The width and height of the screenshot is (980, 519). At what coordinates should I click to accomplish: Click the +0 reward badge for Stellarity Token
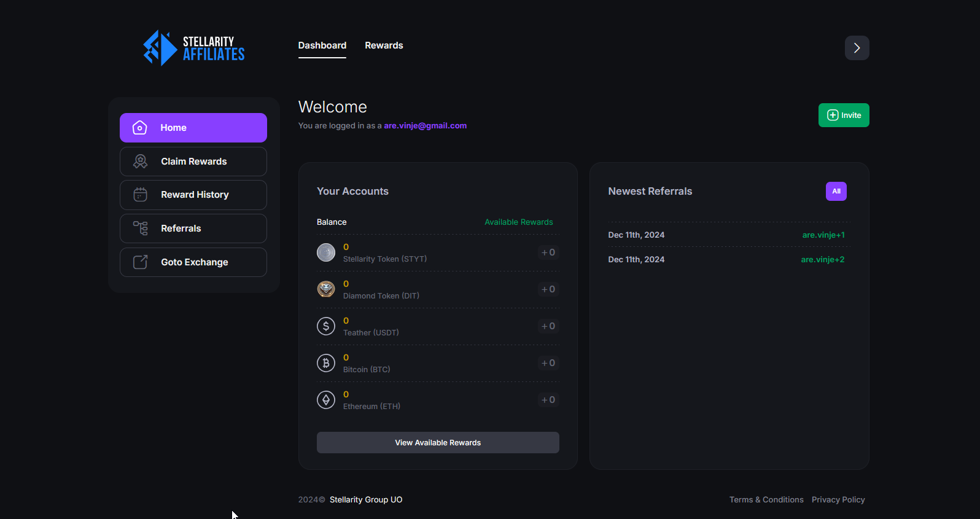(x=548, y=252)
